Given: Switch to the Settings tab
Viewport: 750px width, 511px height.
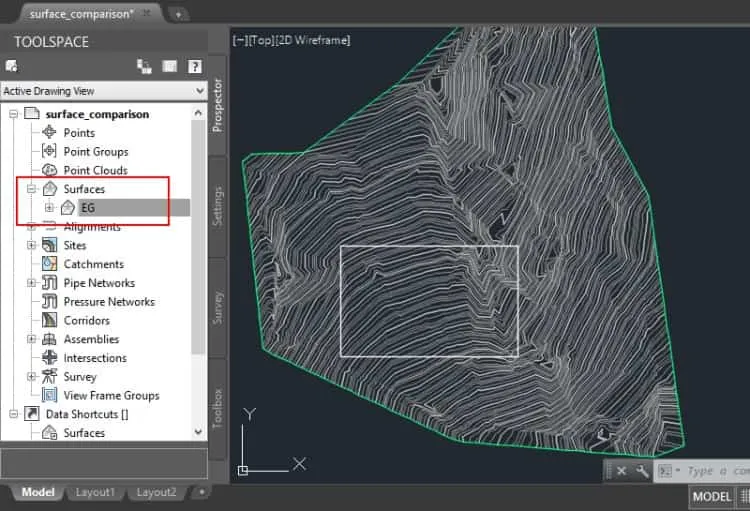Looking at the screenshot, I should 218,206.
